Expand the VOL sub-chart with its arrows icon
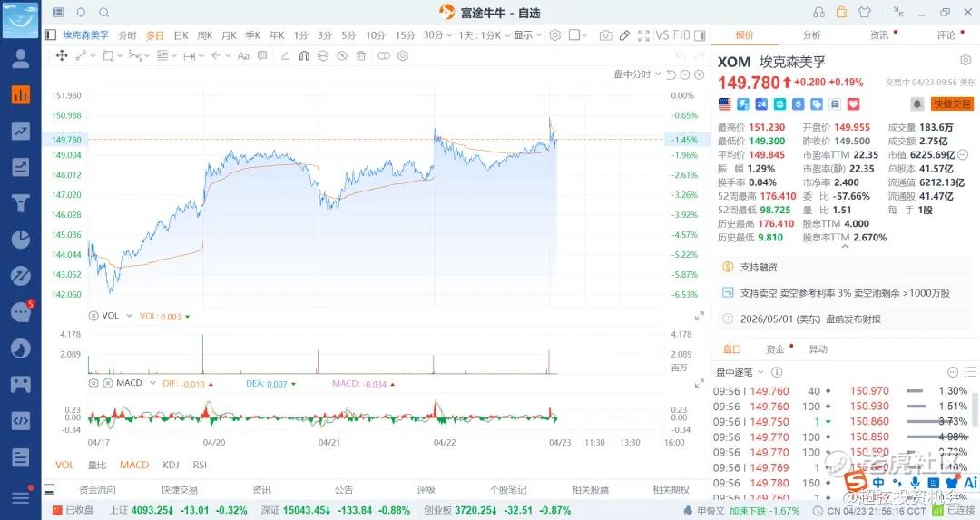This screenshot has height=520, width=980. click(700, 316)
